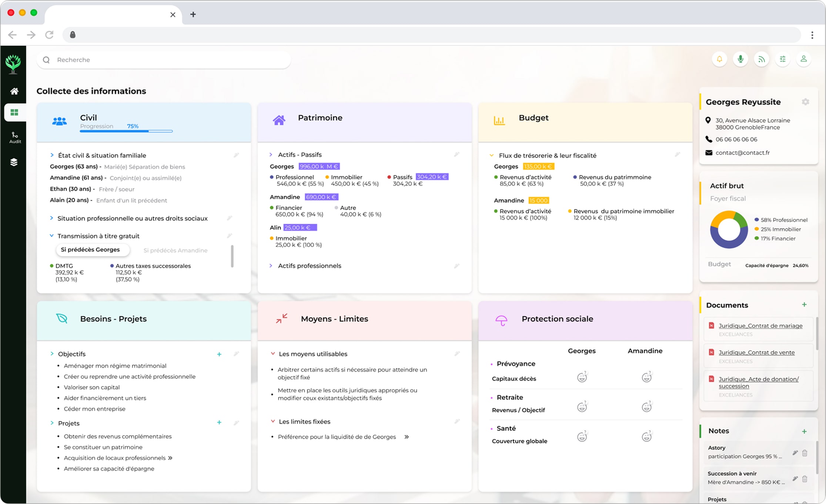Click the layers stack sidebar icon

(x=14, y=162)
